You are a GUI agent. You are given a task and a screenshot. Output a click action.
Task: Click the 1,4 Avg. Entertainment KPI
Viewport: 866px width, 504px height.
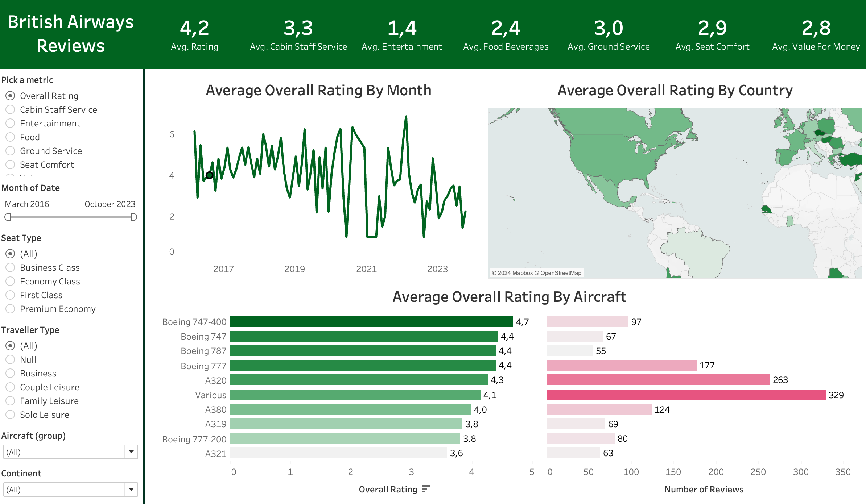pyautogui.click(x=402, y=35)
